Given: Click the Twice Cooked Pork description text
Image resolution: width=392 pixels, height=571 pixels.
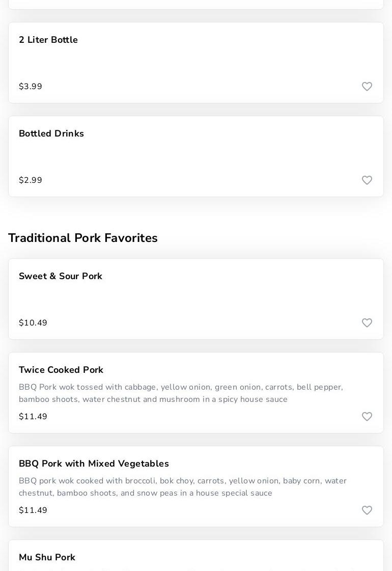Looking at the screenshot, I should coord(181,393).
